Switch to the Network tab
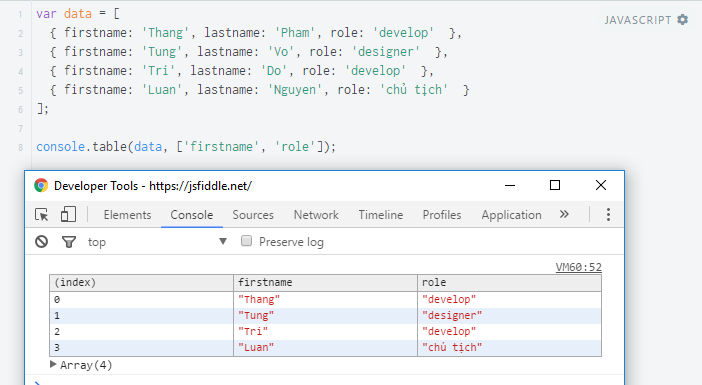 pyautogui.click(x=316, y=215)
